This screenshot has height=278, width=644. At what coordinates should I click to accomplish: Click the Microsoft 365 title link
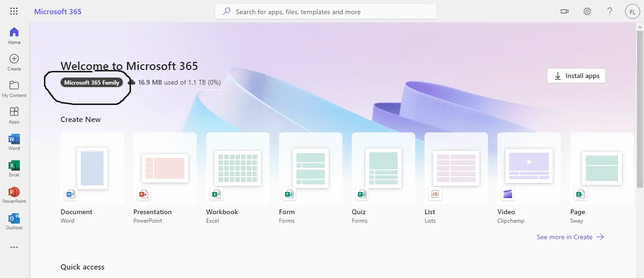58,11
